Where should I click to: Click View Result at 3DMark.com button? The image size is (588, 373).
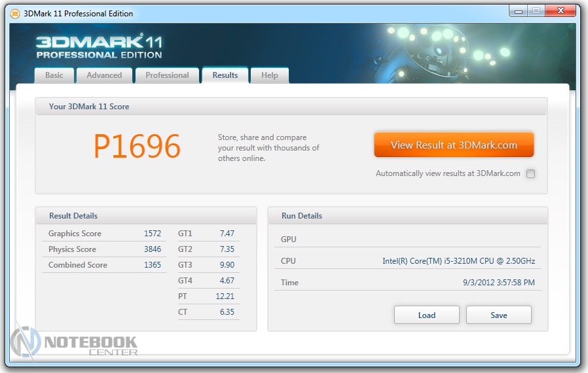pos(454,145)
